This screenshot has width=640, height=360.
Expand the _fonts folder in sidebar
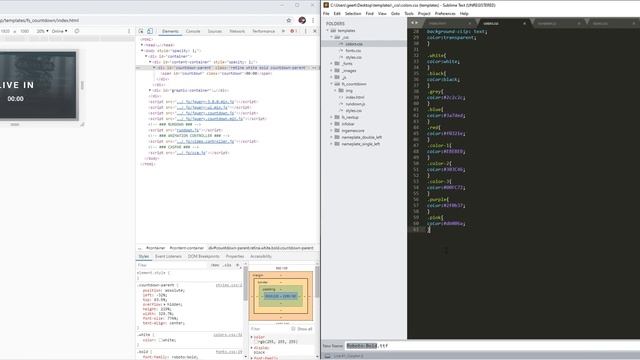click(x=331, y=64)
